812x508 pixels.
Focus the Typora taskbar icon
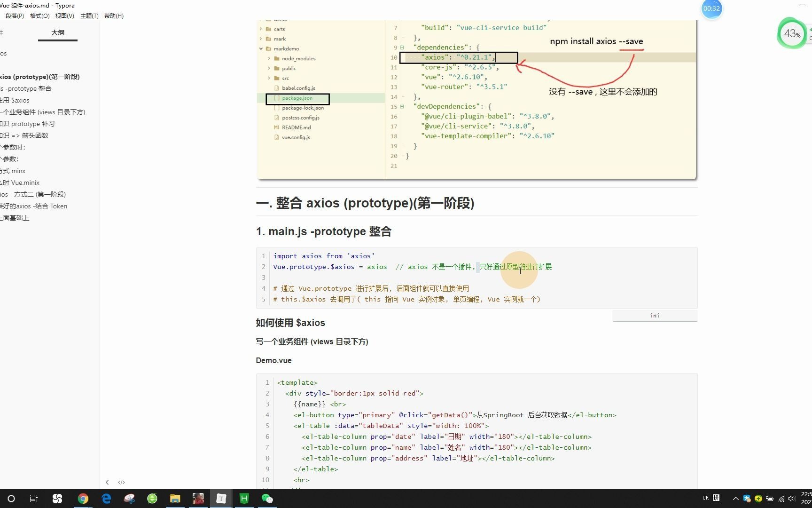coord(221,499)
